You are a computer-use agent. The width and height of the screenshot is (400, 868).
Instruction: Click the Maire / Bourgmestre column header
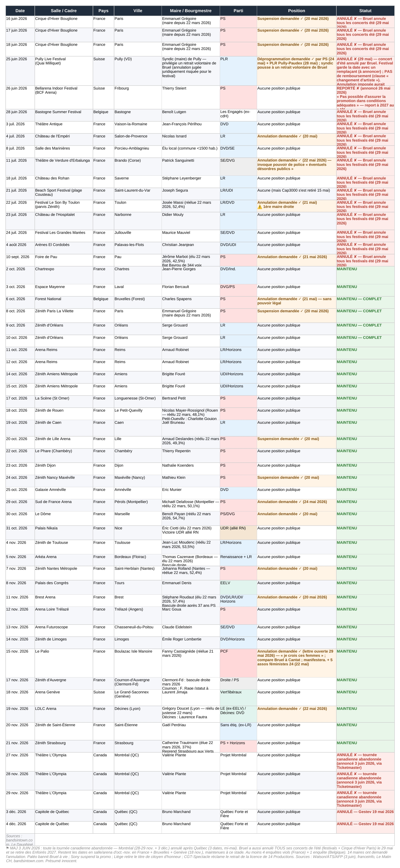(190, 11)
